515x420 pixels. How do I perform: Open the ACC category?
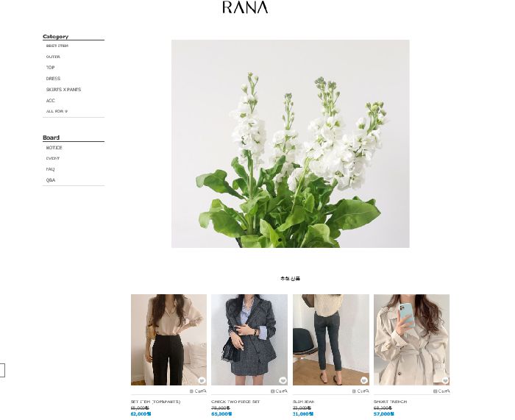(x=50, y=101)
